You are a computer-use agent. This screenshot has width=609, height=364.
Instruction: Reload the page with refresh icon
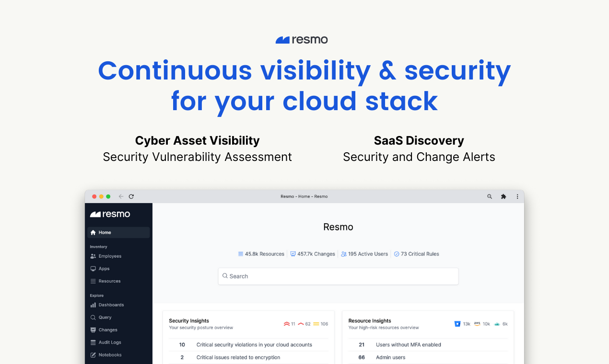tap(131, 196)
